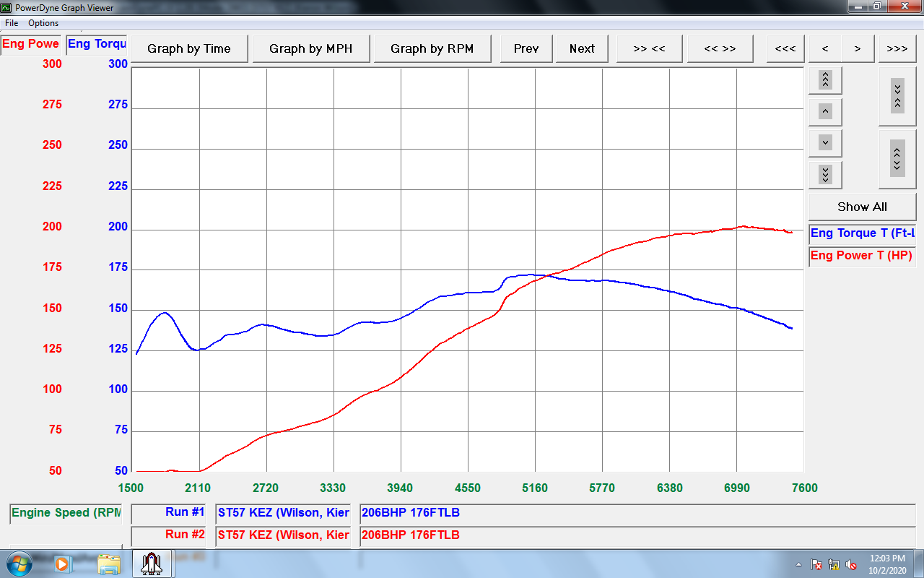Click the '>>>' button
This screenshot has height=578, width=924.
pos(897,48)
